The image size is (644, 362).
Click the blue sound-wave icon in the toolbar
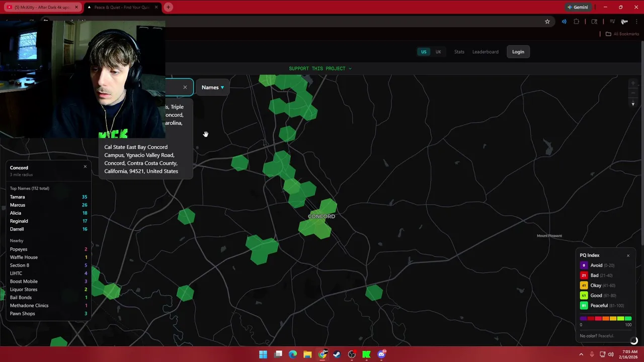click(564, 22)
